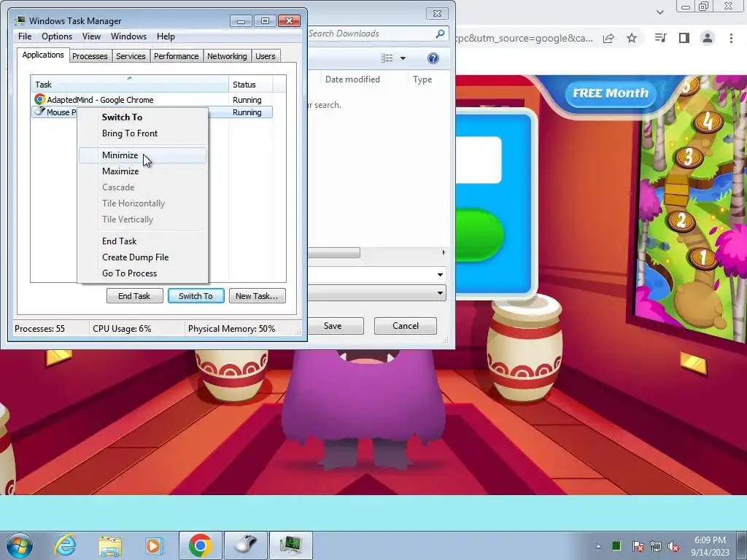Open File Explorer taskbar icon
The width and height of the screenshot is (747, 560).
tap(110, 545)
